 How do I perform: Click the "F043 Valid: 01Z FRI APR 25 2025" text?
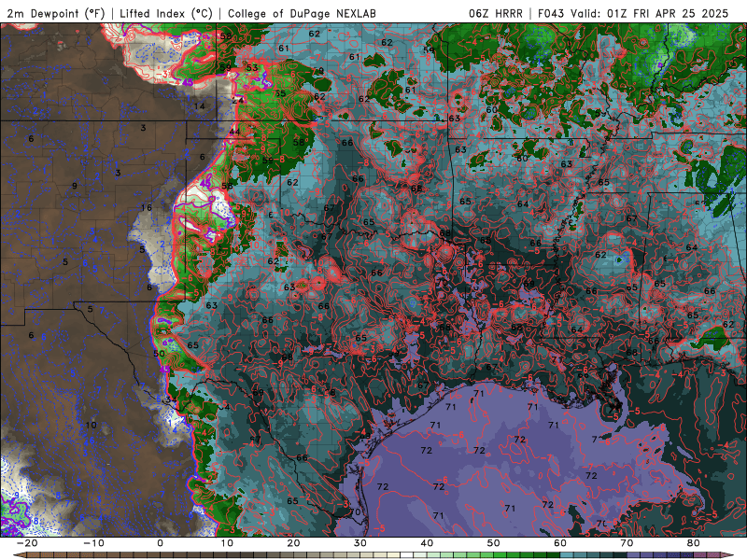coord(633,13)
